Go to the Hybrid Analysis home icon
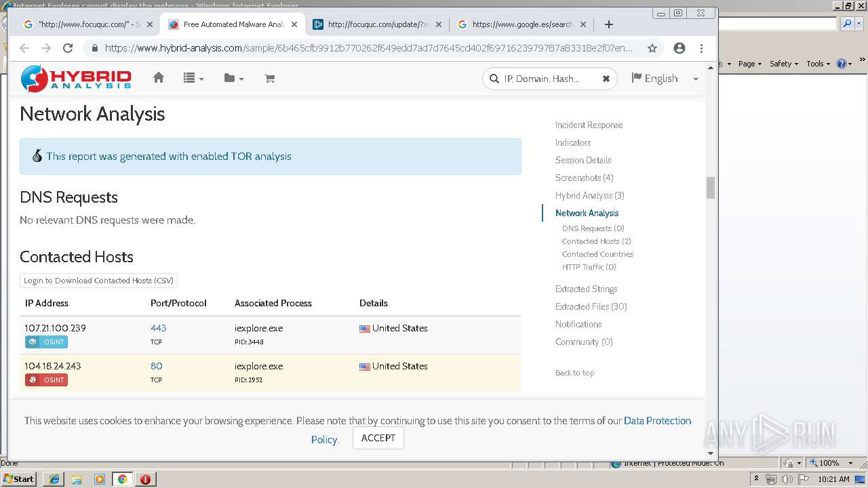 159,78
